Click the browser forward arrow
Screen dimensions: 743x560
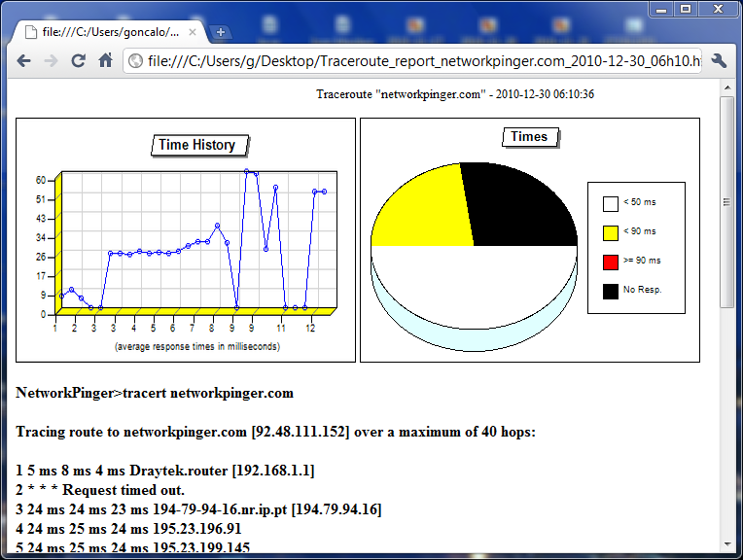point(51,60)
